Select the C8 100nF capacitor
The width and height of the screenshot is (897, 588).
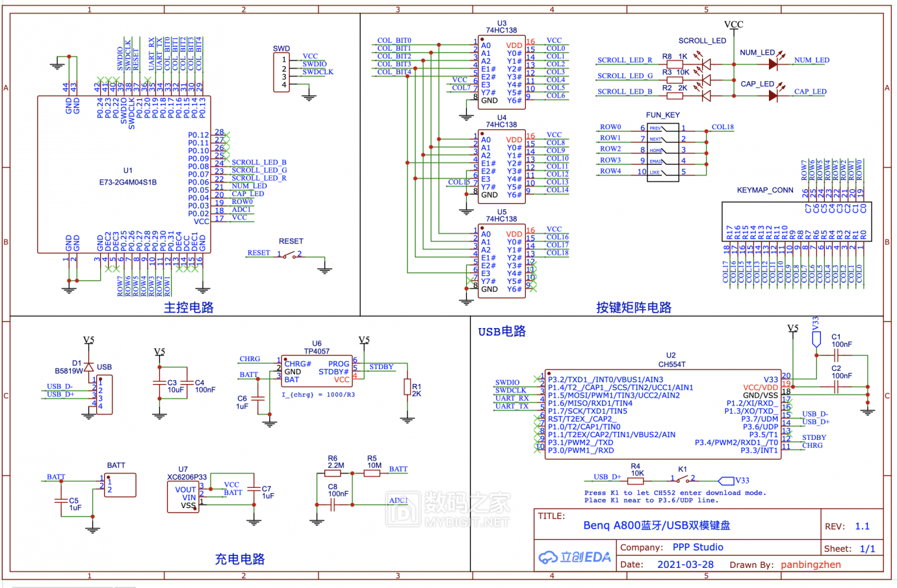tap(332, 504)
